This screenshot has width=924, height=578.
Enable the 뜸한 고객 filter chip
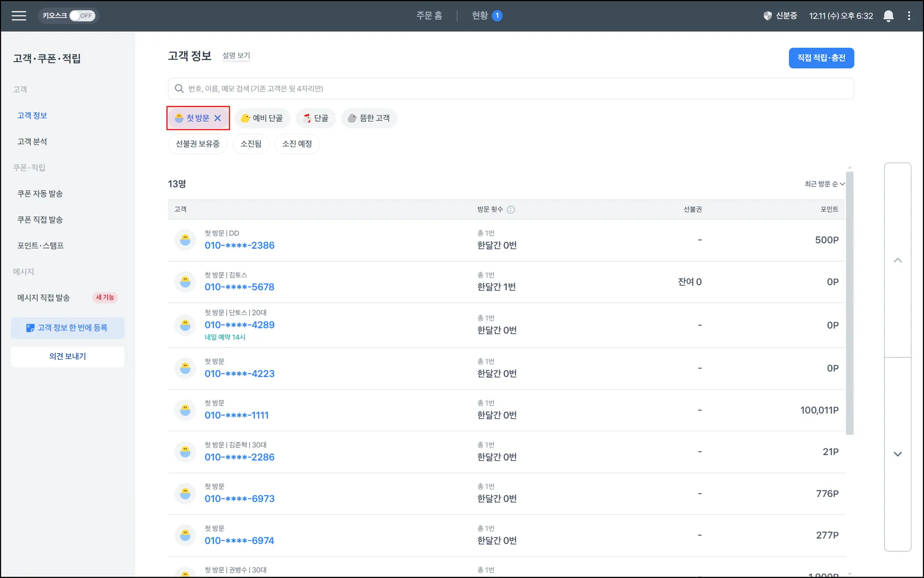[x=369, y=118]
